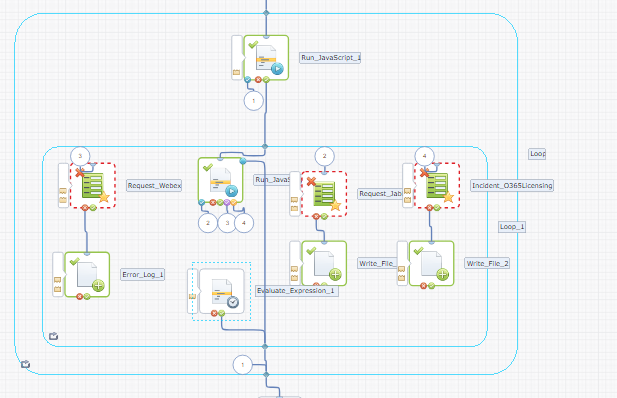Screen dimensions: 617x398
Task: Select the Write_File node below Request_Jabber
Action: tap(324, 263)
